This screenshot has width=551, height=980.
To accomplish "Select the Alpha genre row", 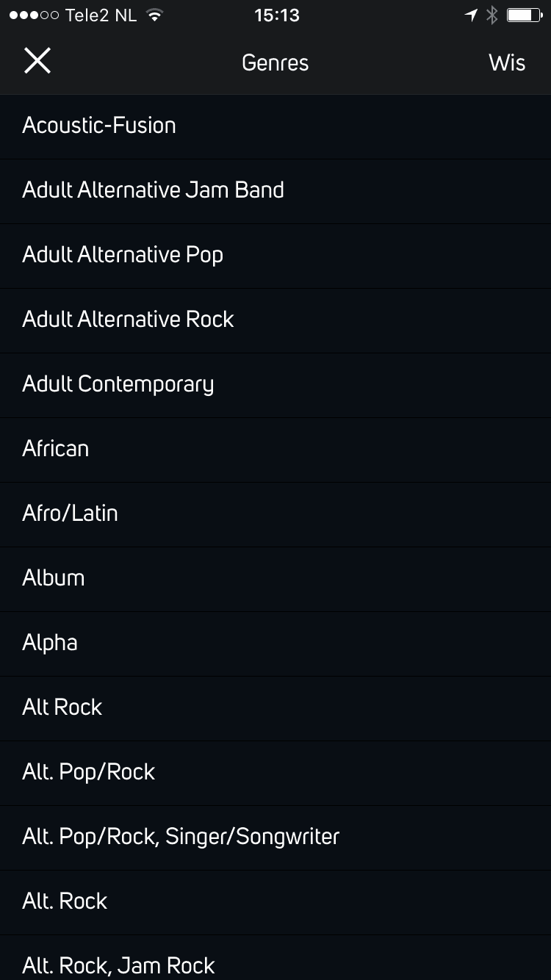I will (275, 644).
